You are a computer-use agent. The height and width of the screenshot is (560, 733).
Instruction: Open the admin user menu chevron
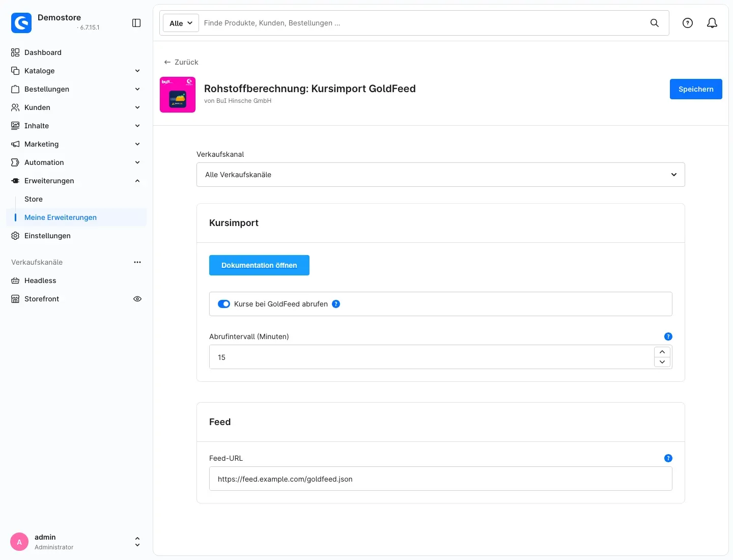137,542
